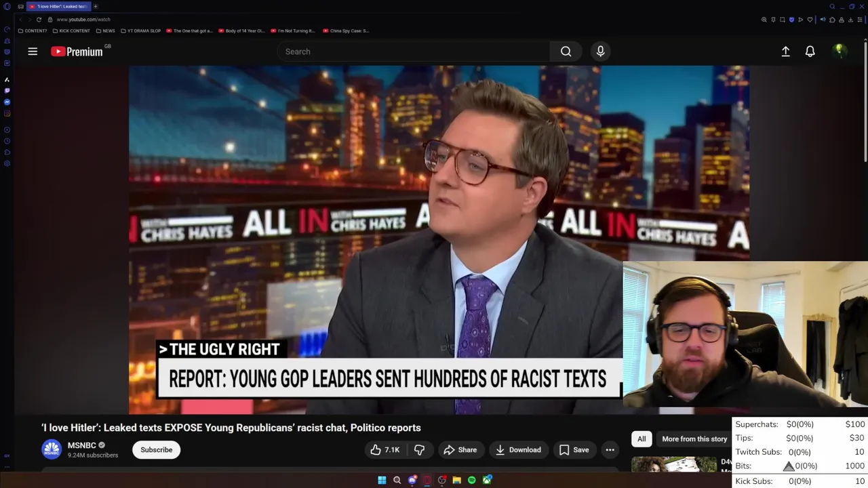Image resolution: width=868 pixels, height=488 pixels.
Task: Open the MSNBC channel name link
Action: tap(81, 445)
